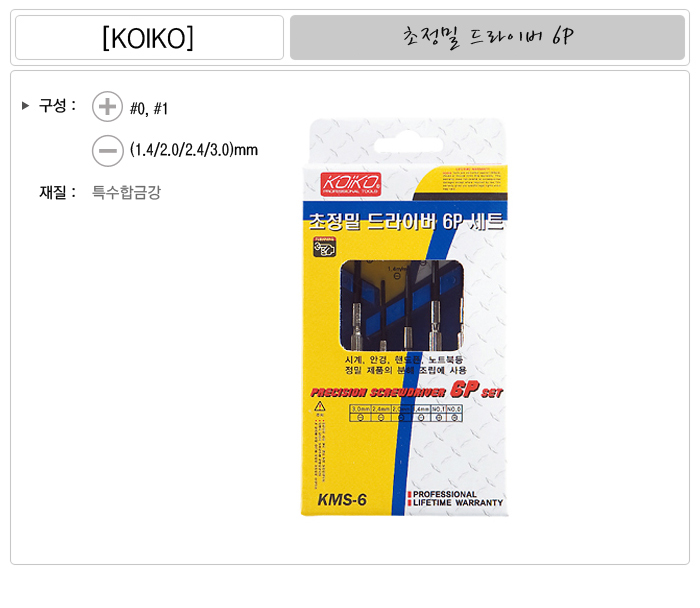Click the 특수합금강 material text

126,192
